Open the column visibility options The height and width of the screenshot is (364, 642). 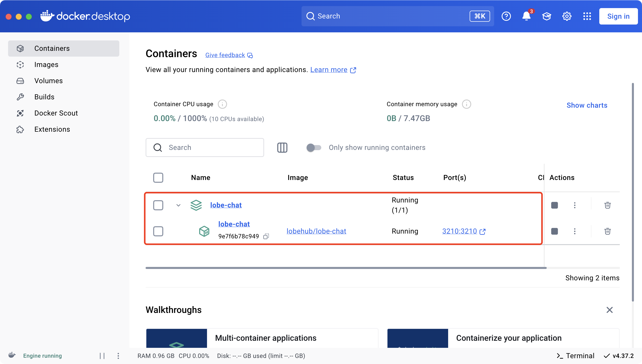[282, 148]
